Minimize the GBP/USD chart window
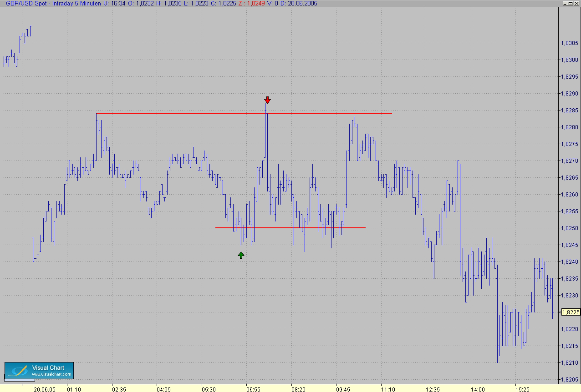Viewport: 581px width, 392px height. 565,3
